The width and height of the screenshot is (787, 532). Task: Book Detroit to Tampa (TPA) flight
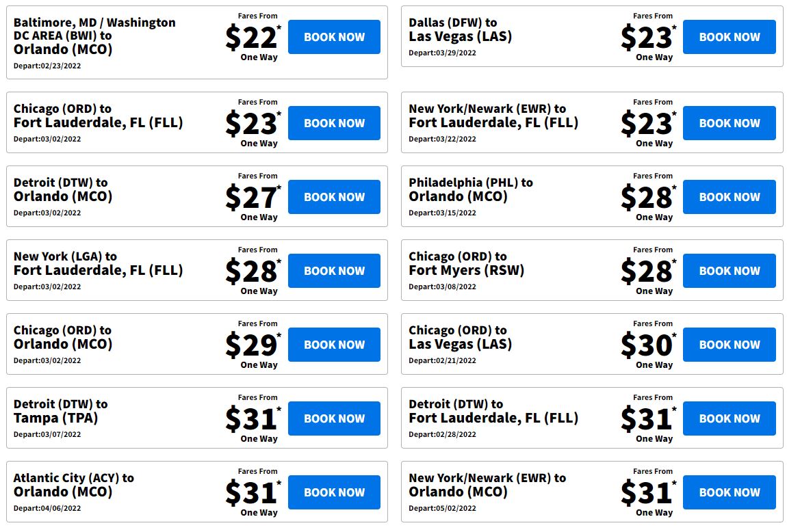pos(334,418)
